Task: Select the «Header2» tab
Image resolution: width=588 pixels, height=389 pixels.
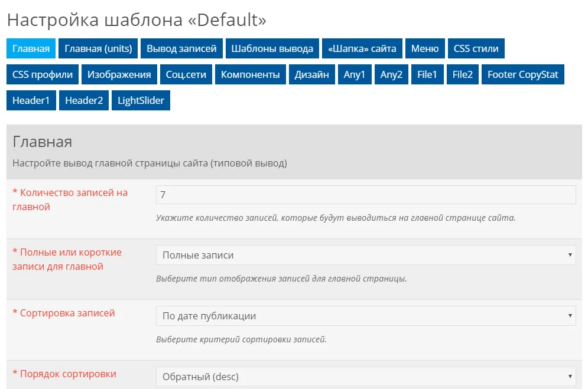Action: (84, 100)
